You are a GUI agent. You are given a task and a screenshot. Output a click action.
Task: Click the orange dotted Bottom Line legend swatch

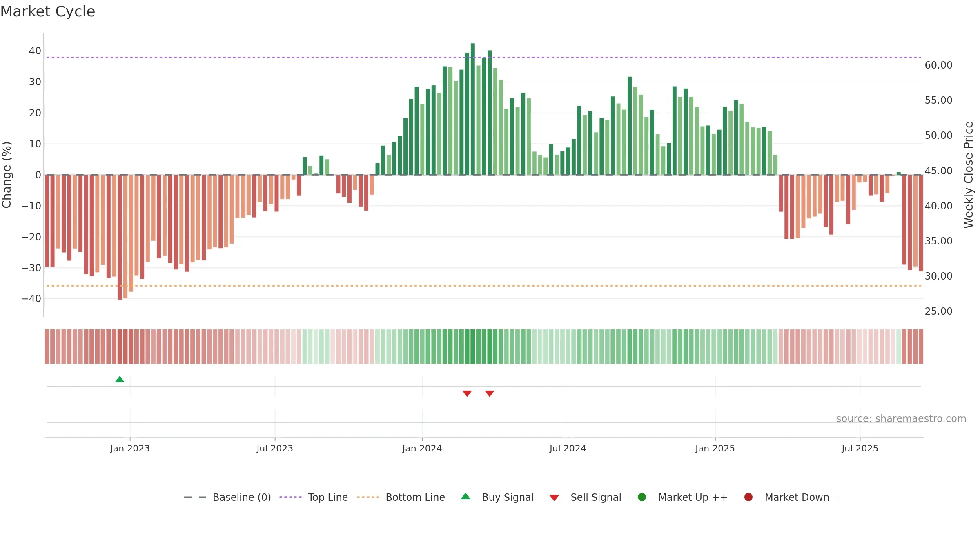[x=368, y=497]
